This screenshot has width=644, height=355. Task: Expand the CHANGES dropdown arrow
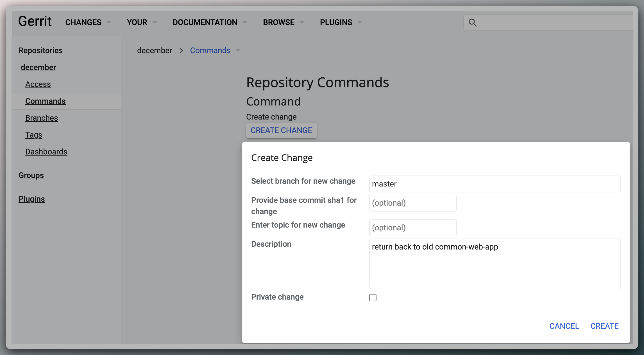pos(109,22)
